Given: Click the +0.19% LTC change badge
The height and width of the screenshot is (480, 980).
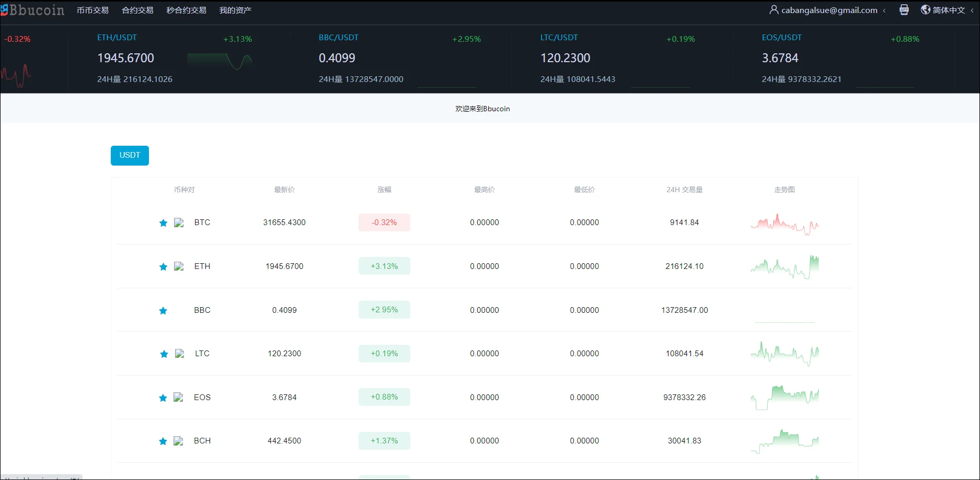Looking at the screenshot, I should [x=384, y=354].
